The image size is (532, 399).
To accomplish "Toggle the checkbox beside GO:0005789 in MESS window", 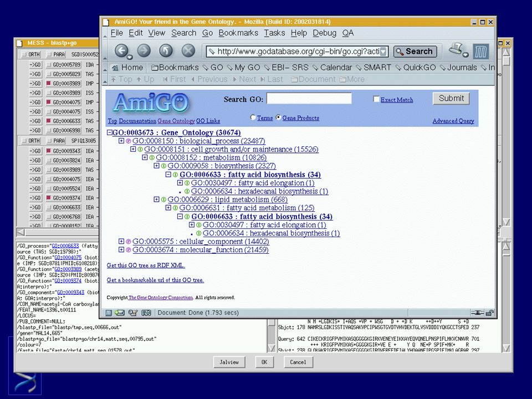I will click(49, 64).
